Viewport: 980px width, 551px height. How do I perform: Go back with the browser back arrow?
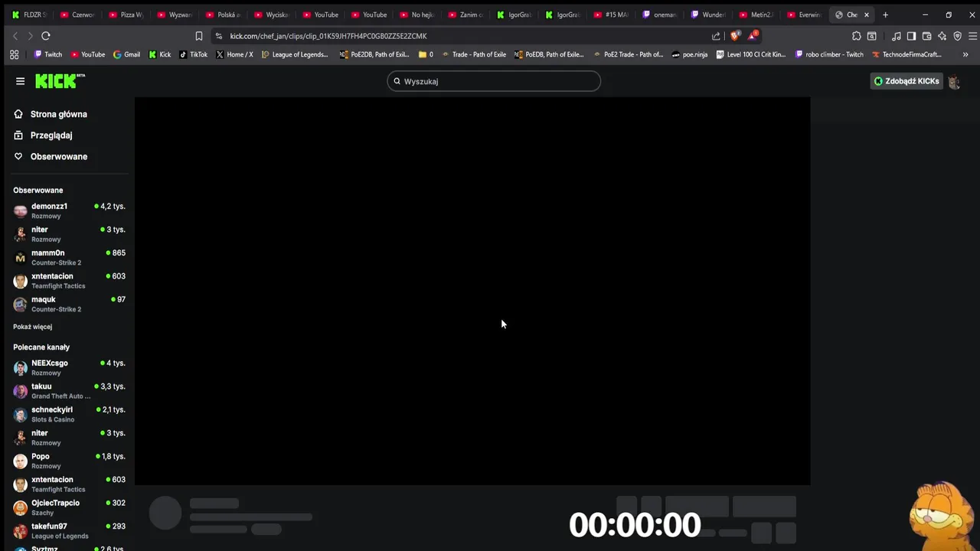[15, 36]
